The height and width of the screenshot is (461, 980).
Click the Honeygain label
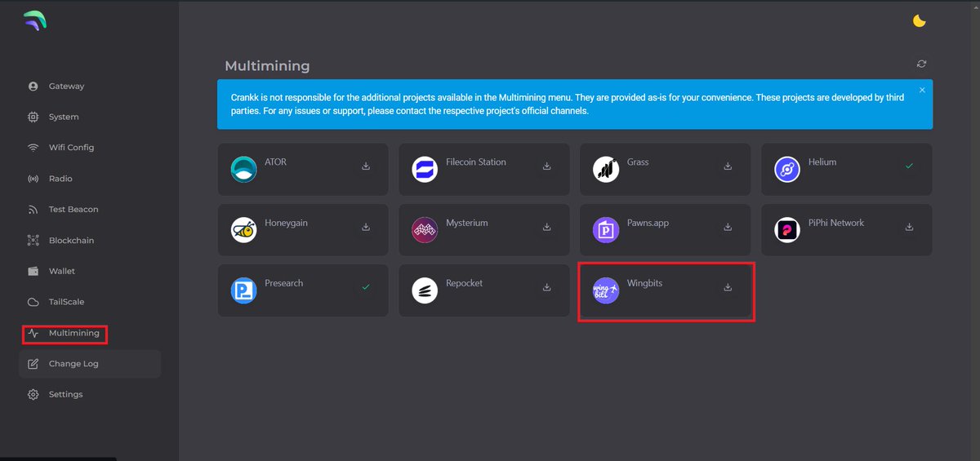(287, 223)
